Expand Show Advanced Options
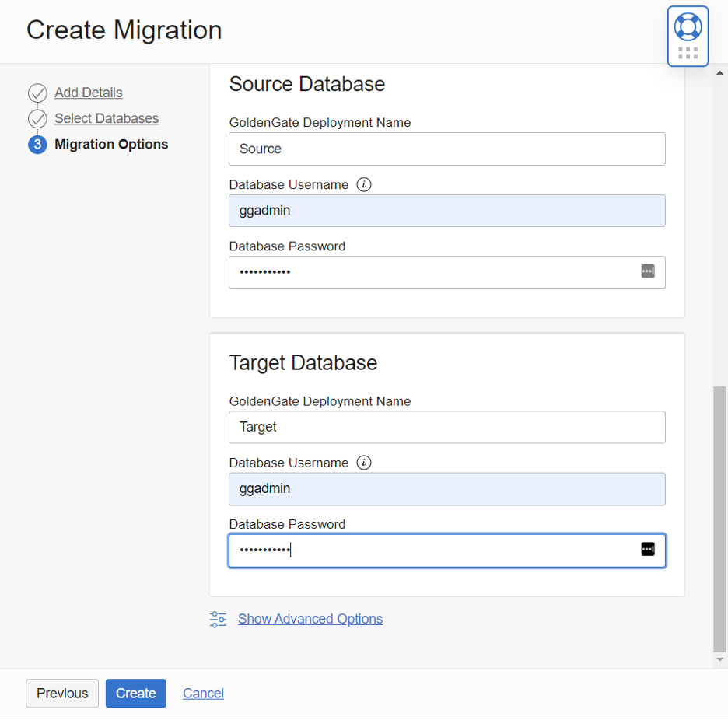 [310, 619]
